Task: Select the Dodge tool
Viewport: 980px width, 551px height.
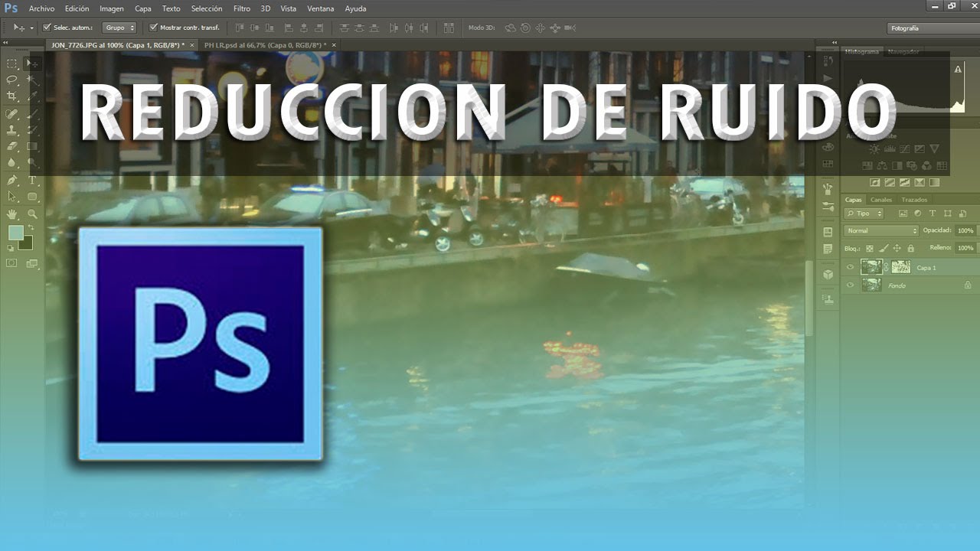Action: (32, 162)
